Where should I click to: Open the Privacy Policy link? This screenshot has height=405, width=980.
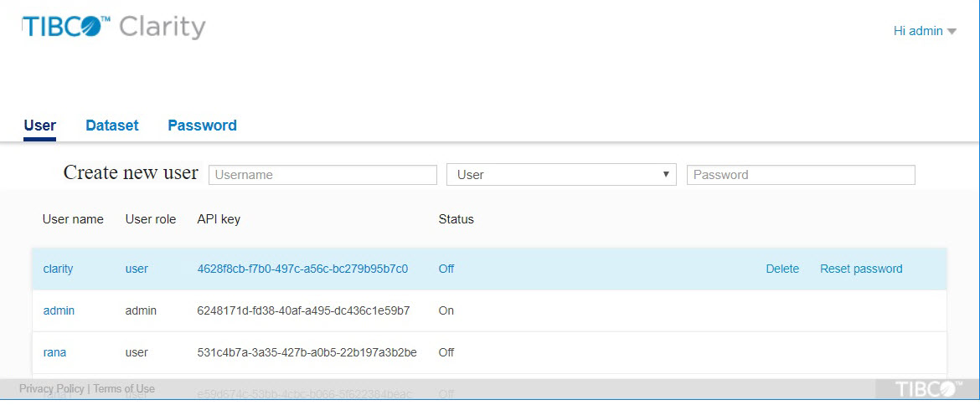pos(52,389)
